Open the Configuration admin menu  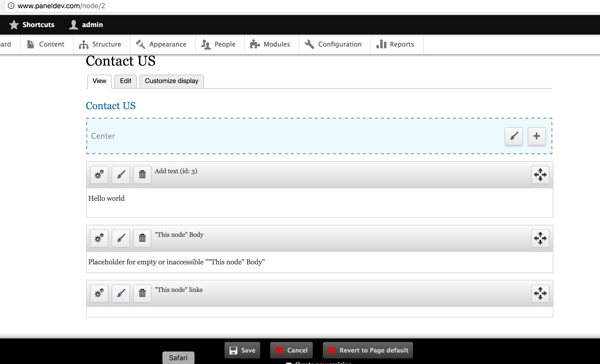pos(334,44)
